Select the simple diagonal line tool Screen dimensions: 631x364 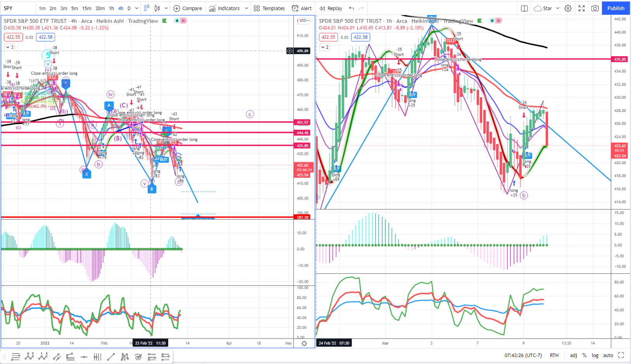111,357
